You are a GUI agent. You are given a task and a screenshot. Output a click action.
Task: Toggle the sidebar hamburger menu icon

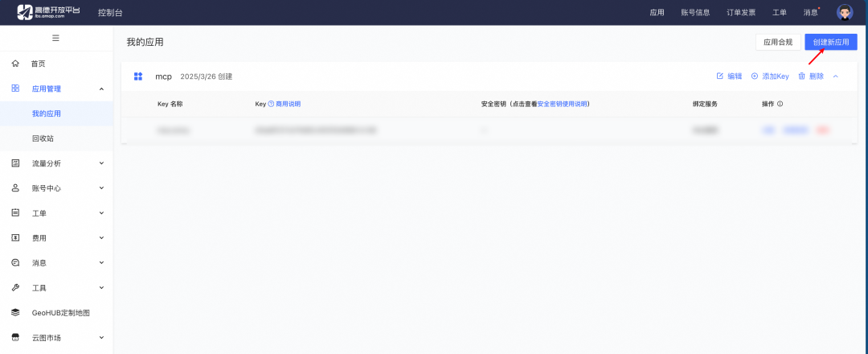tap(55, 38)
